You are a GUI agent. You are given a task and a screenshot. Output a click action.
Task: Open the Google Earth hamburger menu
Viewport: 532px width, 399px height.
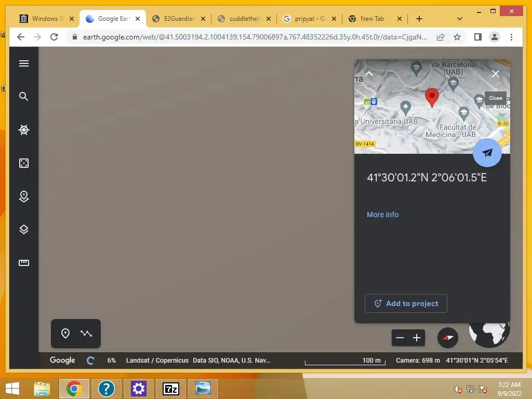pos(24,63)
